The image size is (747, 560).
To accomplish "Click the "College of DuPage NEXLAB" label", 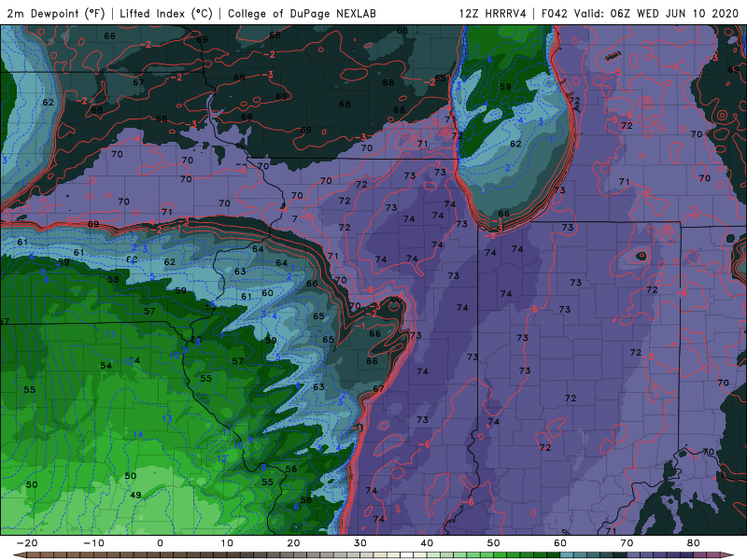I will pos(302,13).
